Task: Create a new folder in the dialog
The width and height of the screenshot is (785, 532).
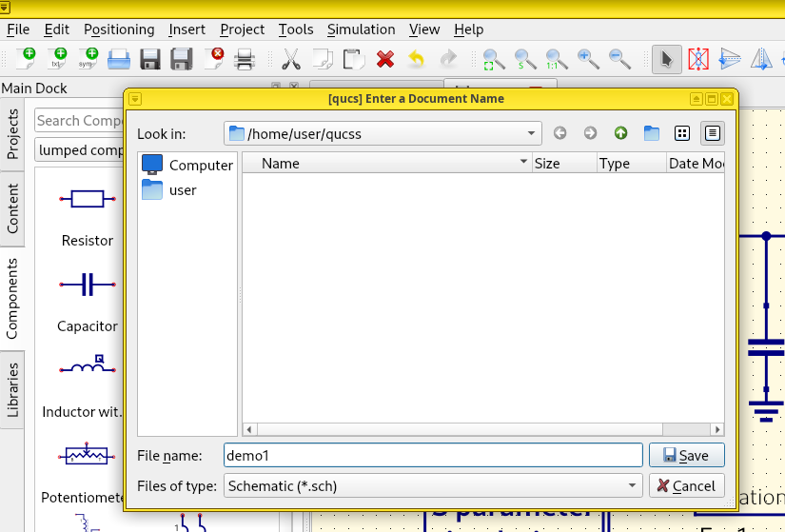Action: [651, 133]
